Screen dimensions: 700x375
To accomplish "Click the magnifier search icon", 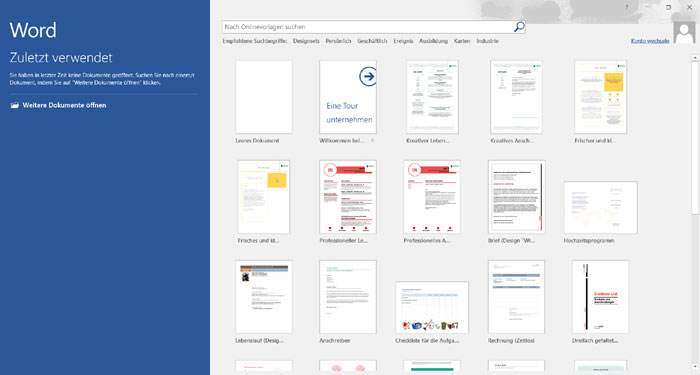I will tap(519, 27).
